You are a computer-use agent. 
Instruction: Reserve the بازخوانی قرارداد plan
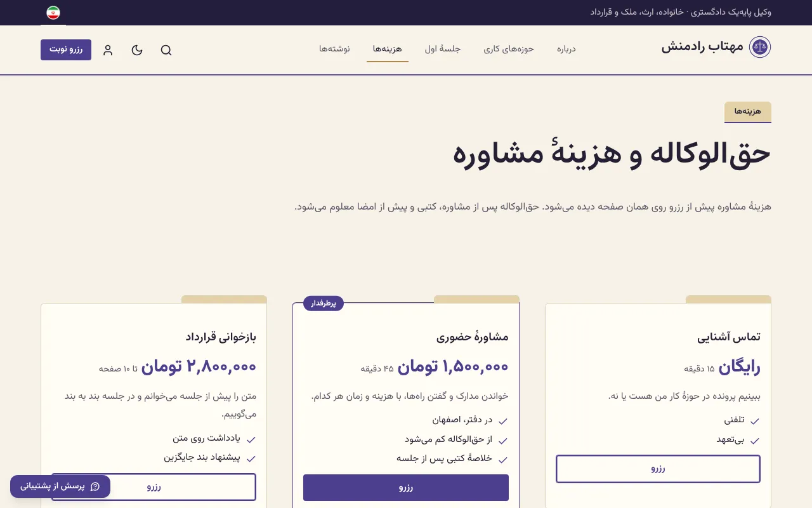tap(154, 487)
